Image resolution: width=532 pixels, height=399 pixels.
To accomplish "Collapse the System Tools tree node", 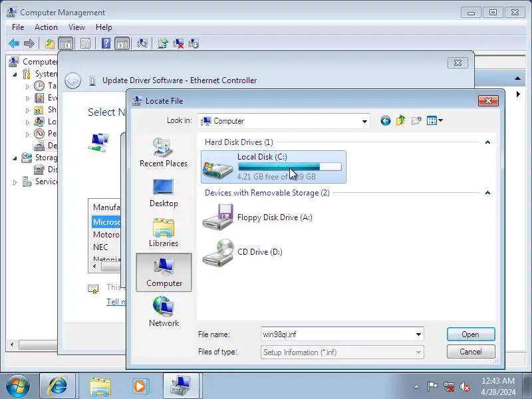I will click(x=15, y=74).
